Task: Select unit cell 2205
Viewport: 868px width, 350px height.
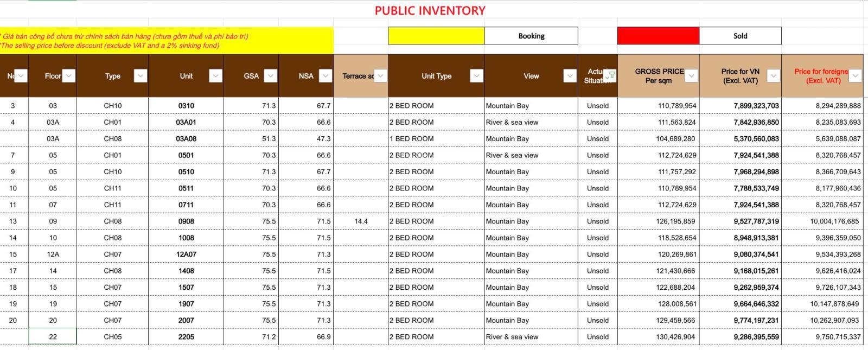Action: (x=186, y=337)
